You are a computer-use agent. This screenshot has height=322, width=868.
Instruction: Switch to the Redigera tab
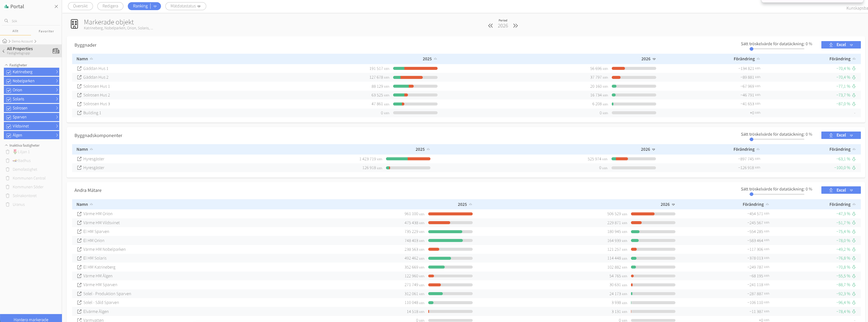click(110, 6)
